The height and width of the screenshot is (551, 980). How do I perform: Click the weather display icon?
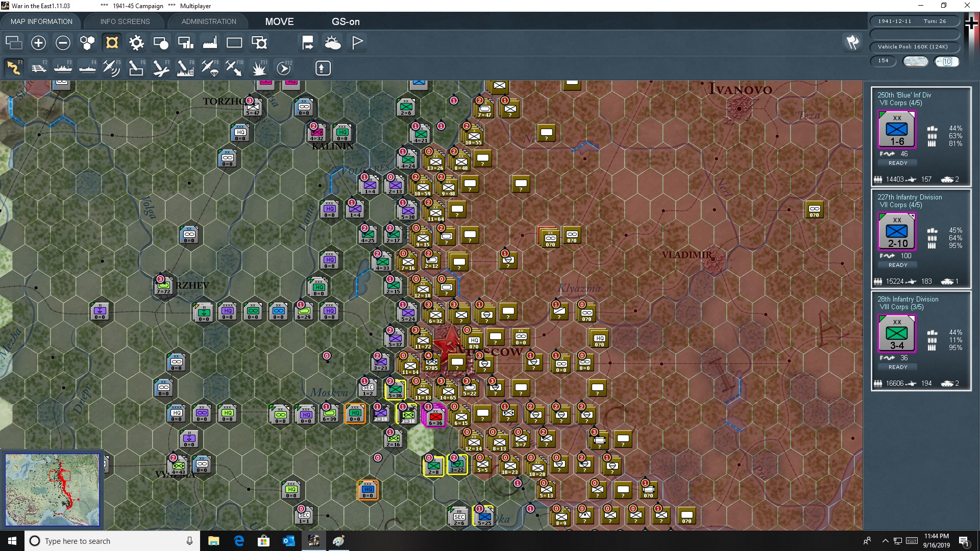(333, 43)
